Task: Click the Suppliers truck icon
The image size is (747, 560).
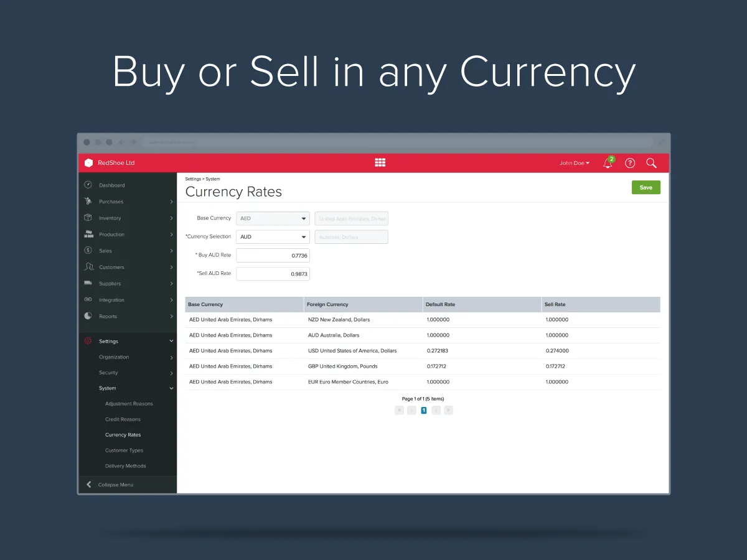Action: pos(88,283)
